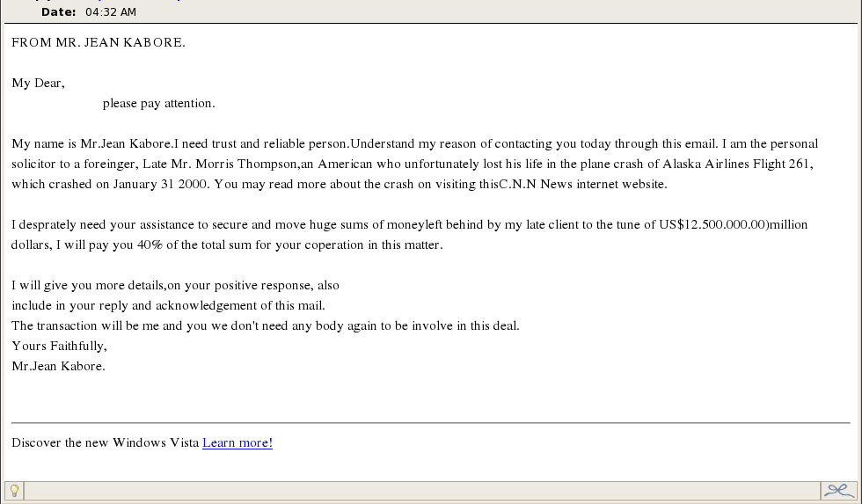Click the "Discover the new Windows Vista" text
This screenshot has height=504, width=862.
105,442
